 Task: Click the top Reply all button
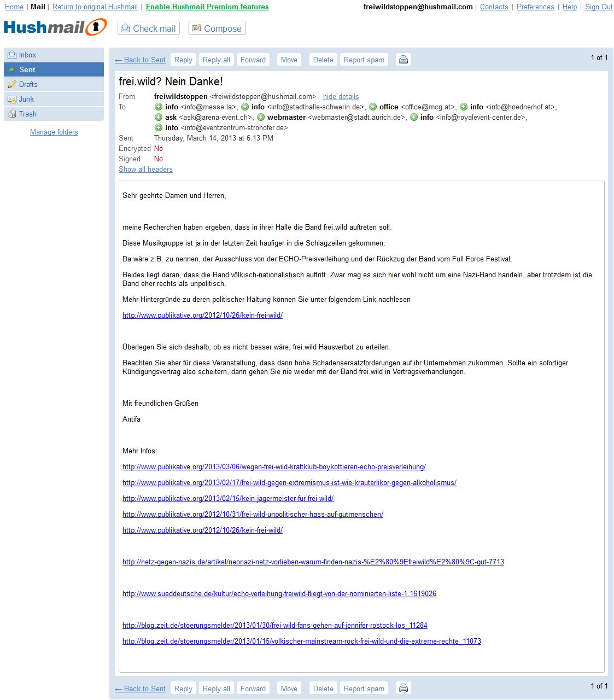click(216, 60)
